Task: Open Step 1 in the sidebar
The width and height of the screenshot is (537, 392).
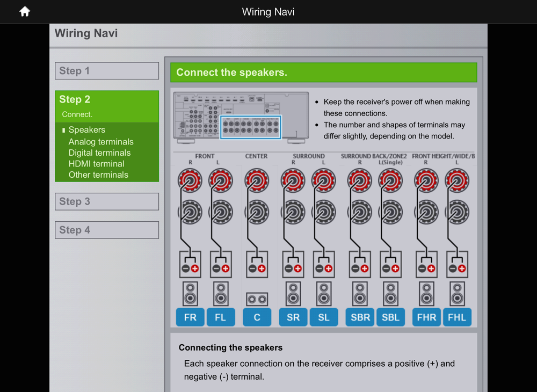Action: coord(107,71)
